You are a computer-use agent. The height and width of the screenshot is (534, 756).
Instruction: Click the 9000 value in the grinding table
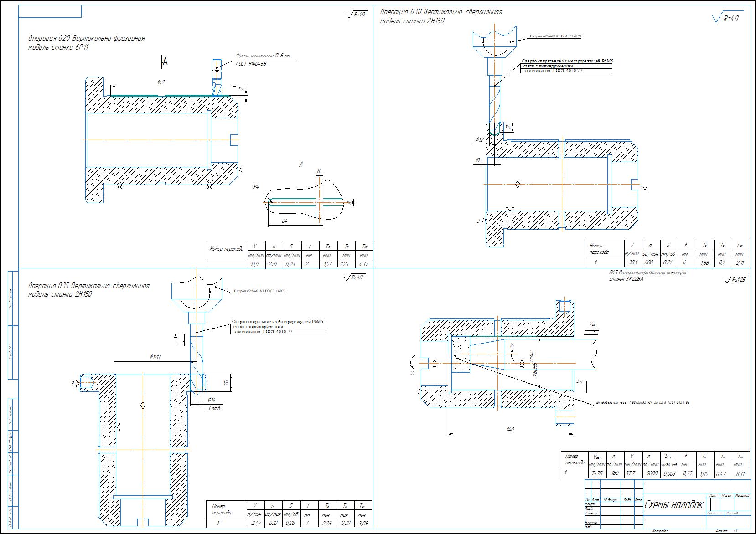click(x=652, y=473)
